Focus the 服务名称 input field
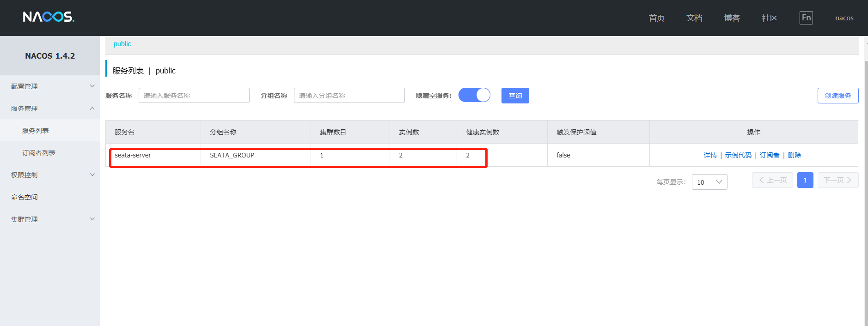 pyautogui.click(x=194, y=96)
